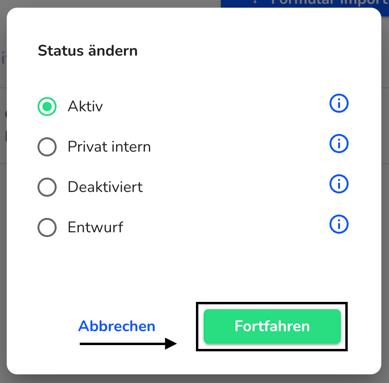Pick the Entwurf radio button
This screenshot has height=383, width=389.
click(x=47, y=227)
